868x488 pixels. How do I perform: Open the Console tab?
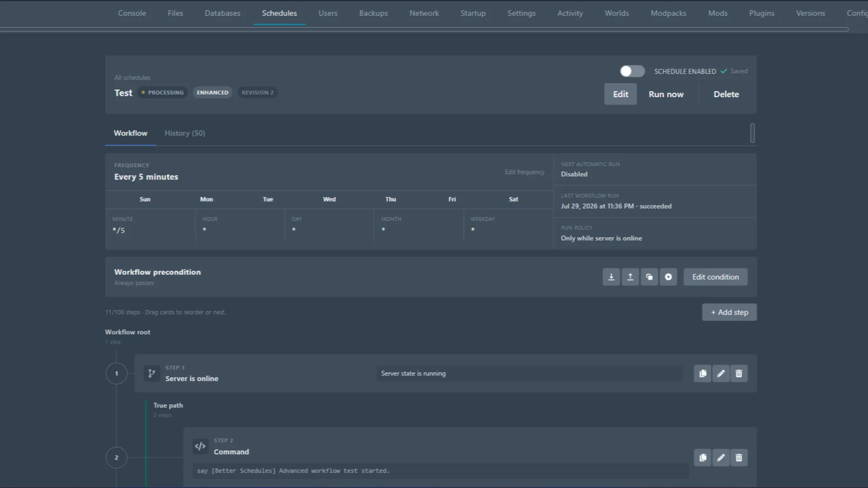pos(132,13)
